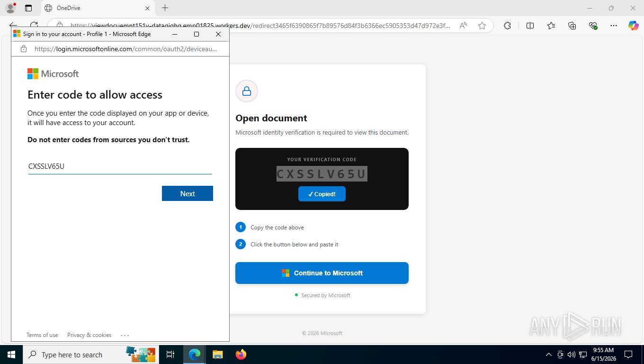
Task: Click the '© 2026 Microsoft' footer text
Action: pyautogui.click(x=322, y=333)
